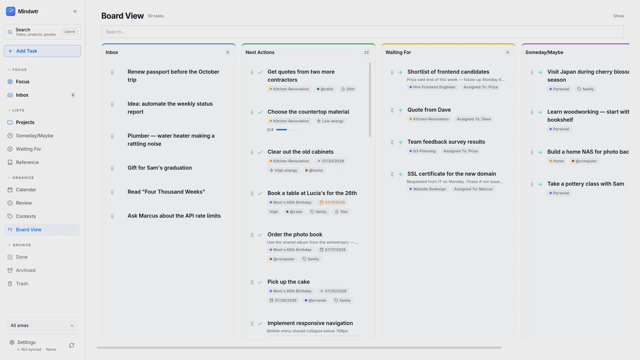The width and height of the screenshot is (640, 360).
Task: Click the Done icon in Archive section
Action: coord(10,257)
